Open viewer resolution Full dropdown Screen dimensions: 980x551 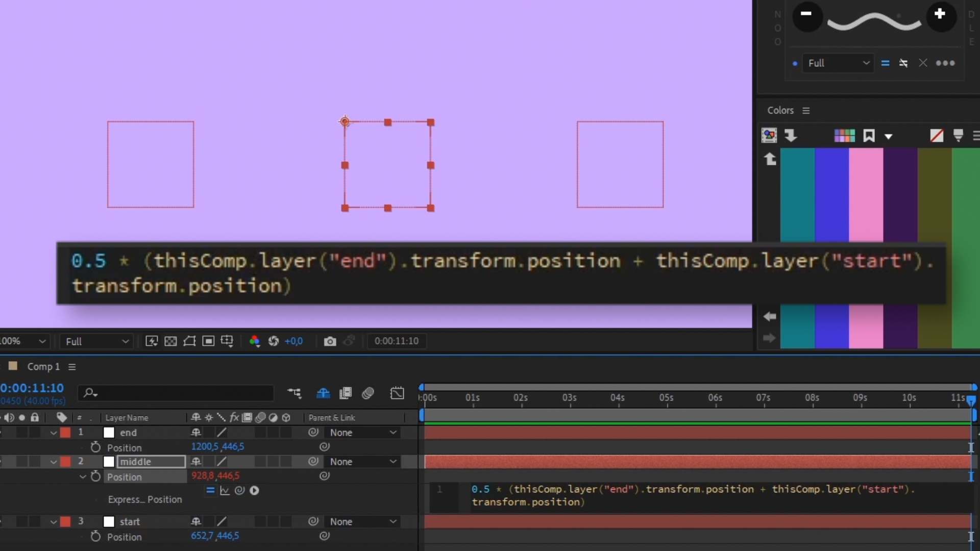(x=96, y=341)
